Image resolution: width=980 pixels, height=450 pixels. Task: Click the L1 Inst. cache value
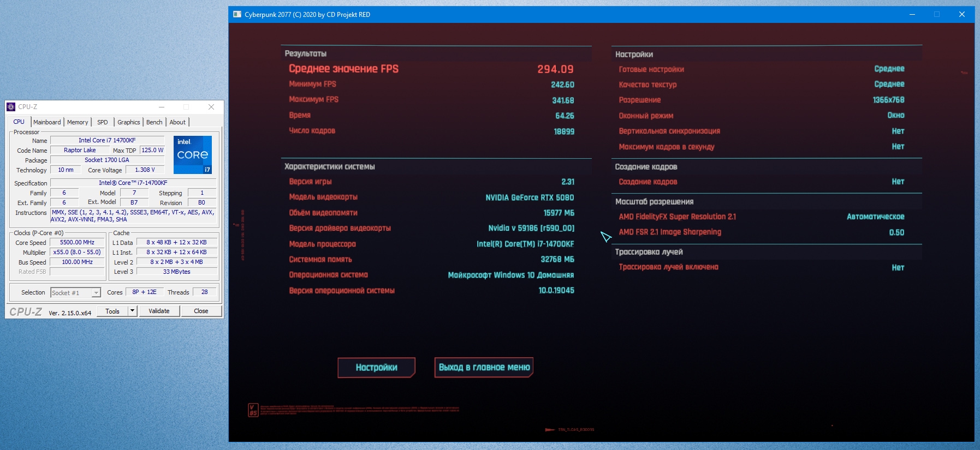tap(176, 252)
